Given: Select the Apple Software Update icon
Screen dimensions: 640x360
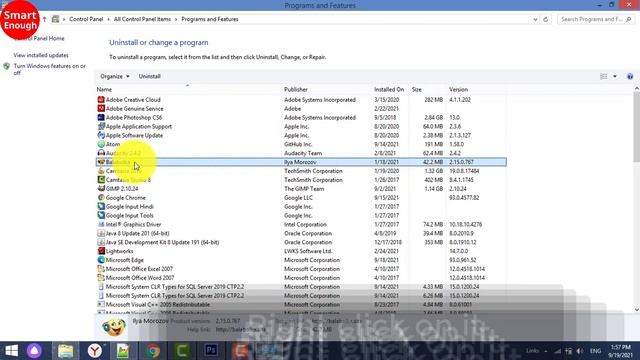Looking at the screenshot, I should [x=101, y=136].
